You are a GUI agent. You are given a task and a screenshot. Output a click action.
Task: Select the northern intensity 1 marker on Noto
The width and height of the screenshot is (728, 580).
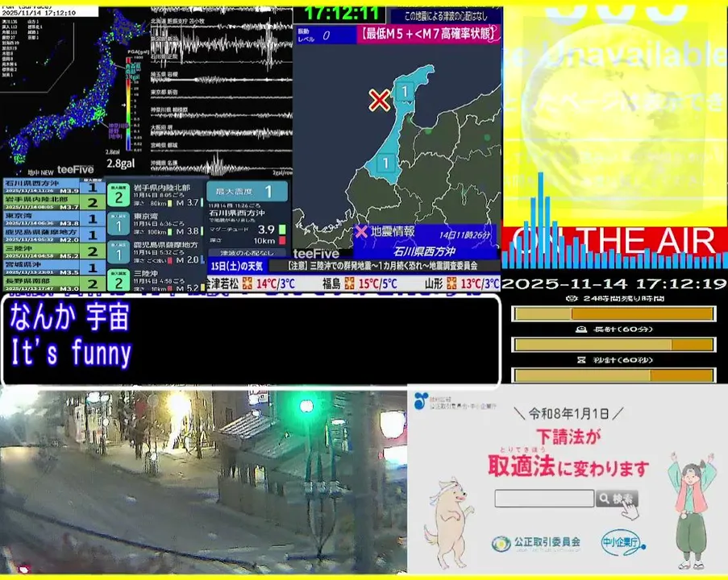click(x=405, y=92)
